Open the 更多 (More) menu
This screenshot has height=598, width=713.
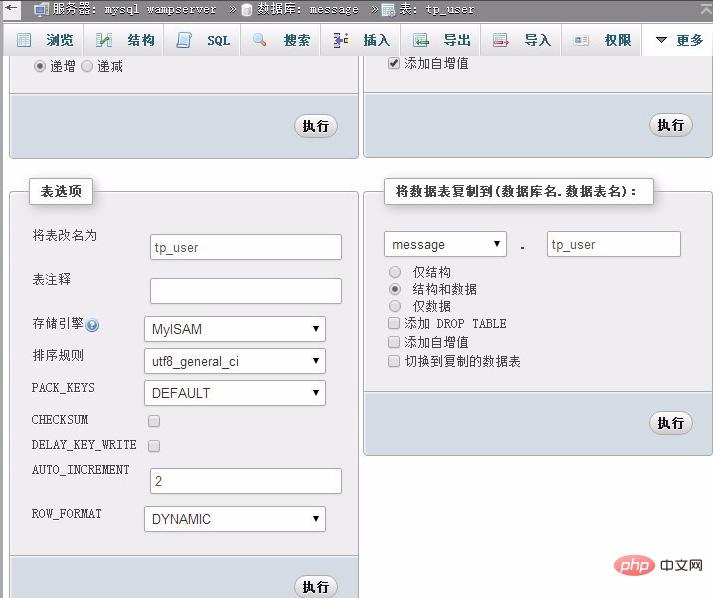(679, 41)
